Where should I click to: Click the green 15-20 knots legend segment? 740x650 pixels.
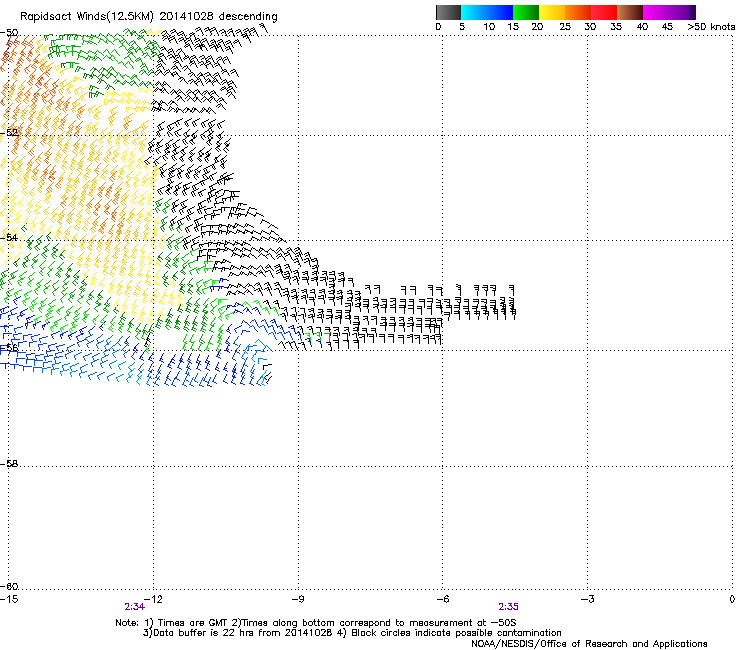click(526, 12)
